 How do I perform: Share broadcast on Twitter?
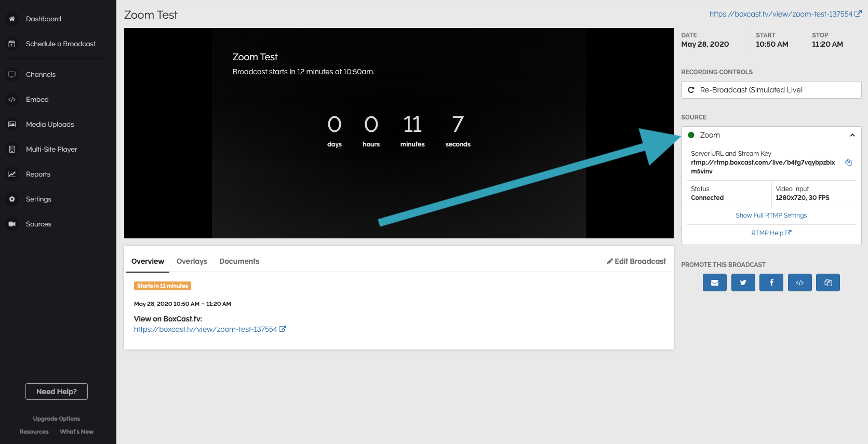coord(743,282)
